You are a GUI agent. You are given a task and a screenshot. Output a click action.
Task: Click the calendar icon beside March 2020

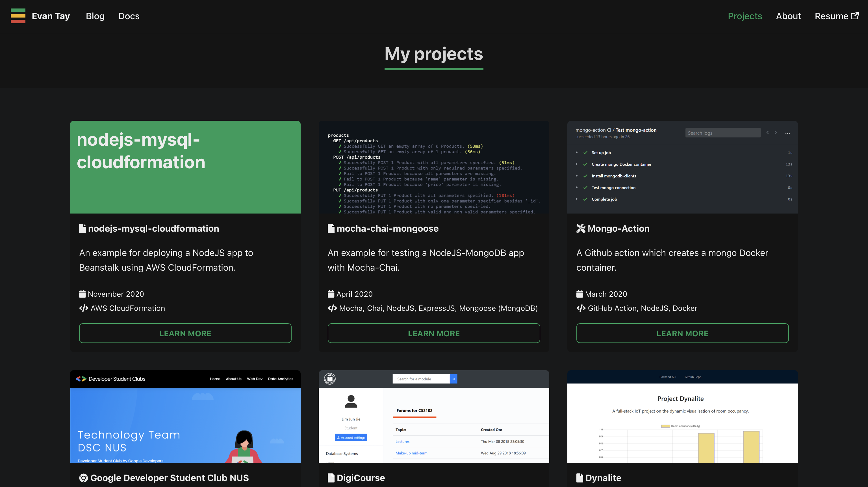point(580,294)
